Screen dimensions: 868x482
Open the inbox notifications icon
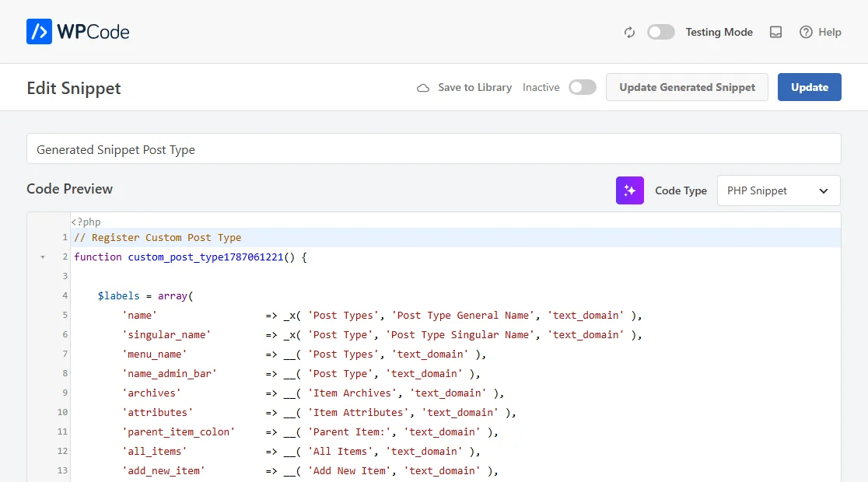point(776,32)
